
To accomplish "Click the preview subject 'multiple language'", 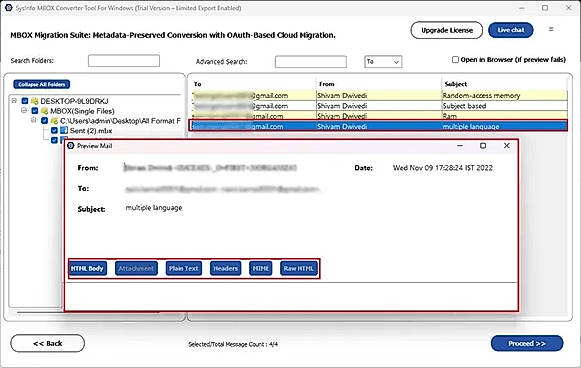I will [154, 208].
